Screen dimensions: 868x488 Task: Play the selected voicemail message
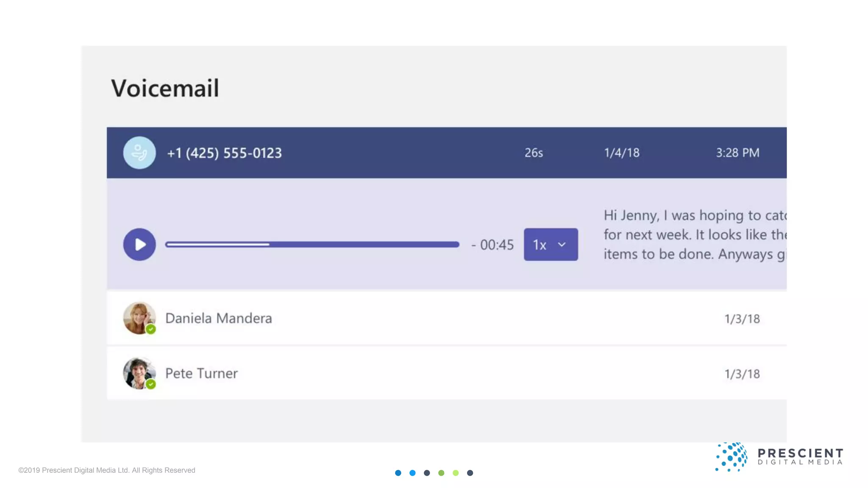tap(139, 244)
